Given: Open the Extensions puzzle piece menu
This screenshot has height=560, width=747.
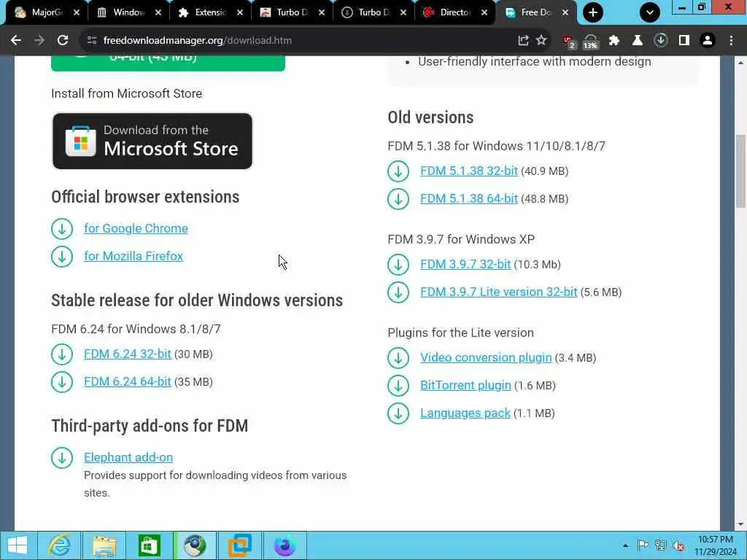Looking at the screenshot, I should 614,41.
